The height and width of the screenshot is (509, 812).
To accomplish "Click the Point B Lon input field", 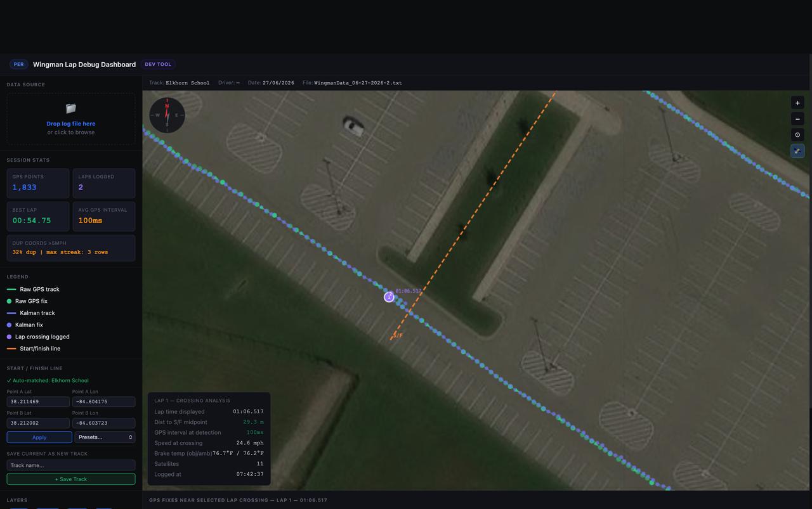I will tap(103, 423).
